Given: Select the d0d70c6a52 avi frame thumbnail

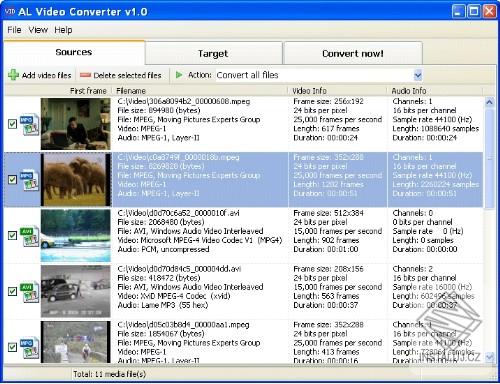Looking at the screenshot, I should pyautogui.click(x=76, y=235).
